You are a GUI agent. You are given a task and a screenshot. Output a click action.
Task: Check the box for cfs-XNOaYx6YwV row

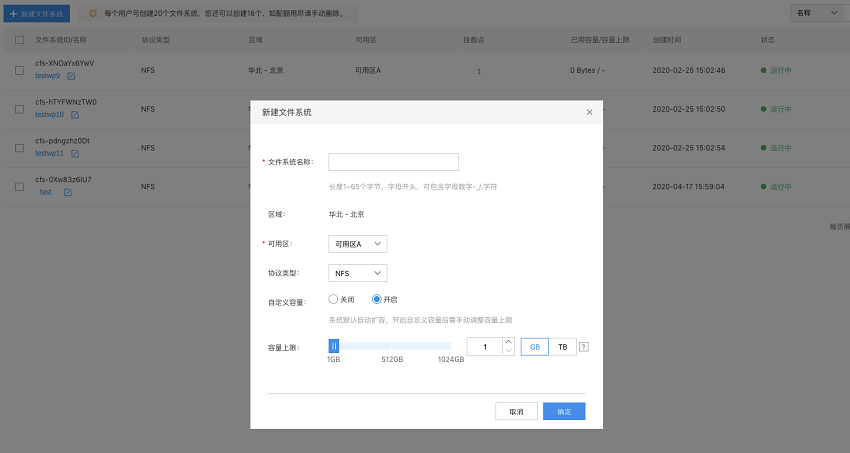20,70
